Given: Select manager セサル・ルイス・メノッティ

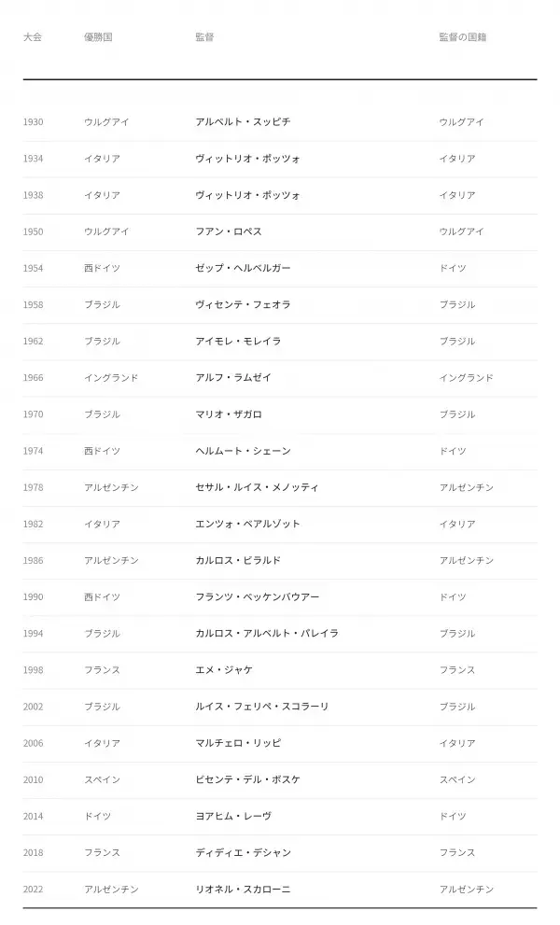Looking at the screenshot, I should pyautogui.click(x=257, y=488).
